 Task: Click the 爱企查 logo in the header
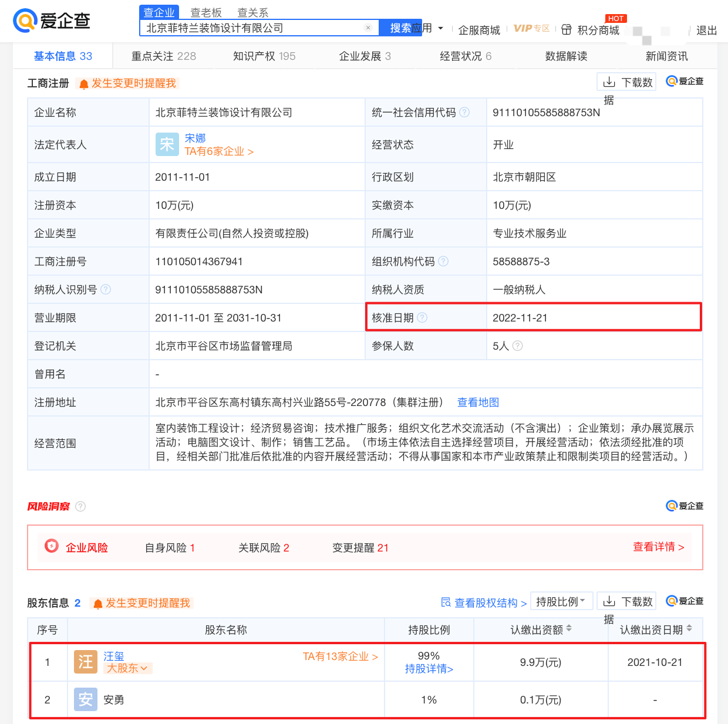pos(52,21)
